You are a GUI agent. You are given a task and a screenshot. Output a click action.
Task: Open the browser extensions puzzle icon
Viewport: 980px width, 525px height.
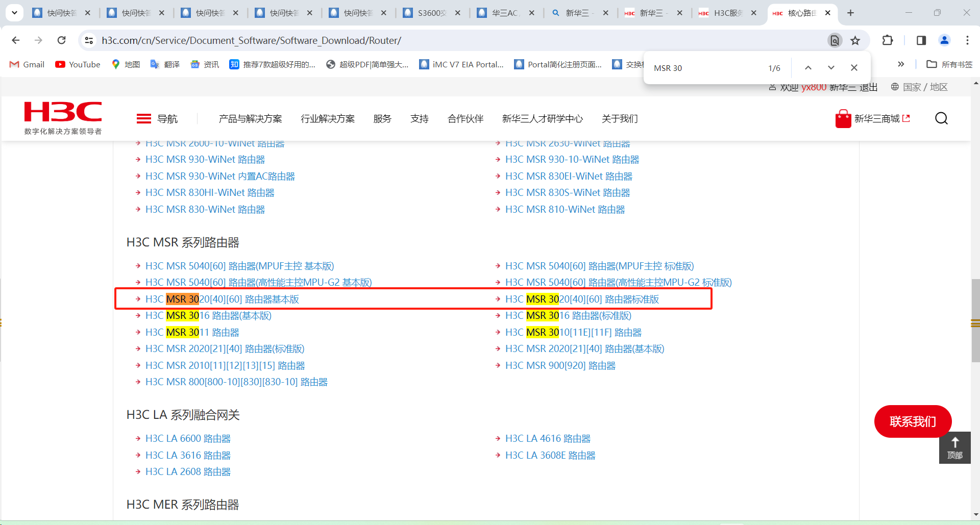(888, 40)
